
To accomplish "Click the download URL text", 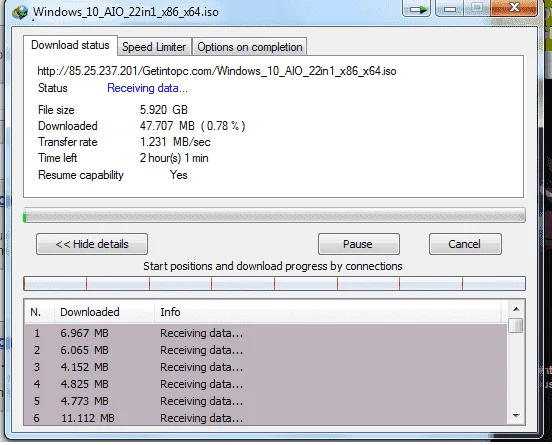I will coord(217,71).
